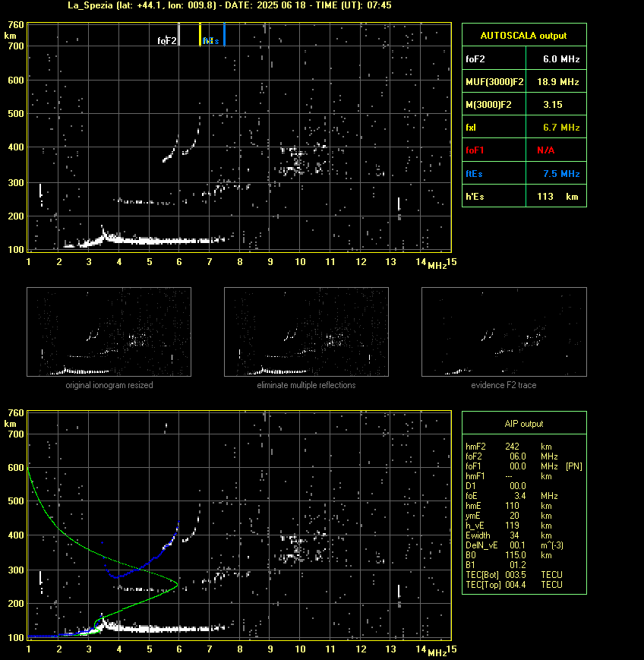Viewport: 644px width, 660px height.
Task: Select the AIP foF2 06.0 MHz row
Action: tap(512, 456)
